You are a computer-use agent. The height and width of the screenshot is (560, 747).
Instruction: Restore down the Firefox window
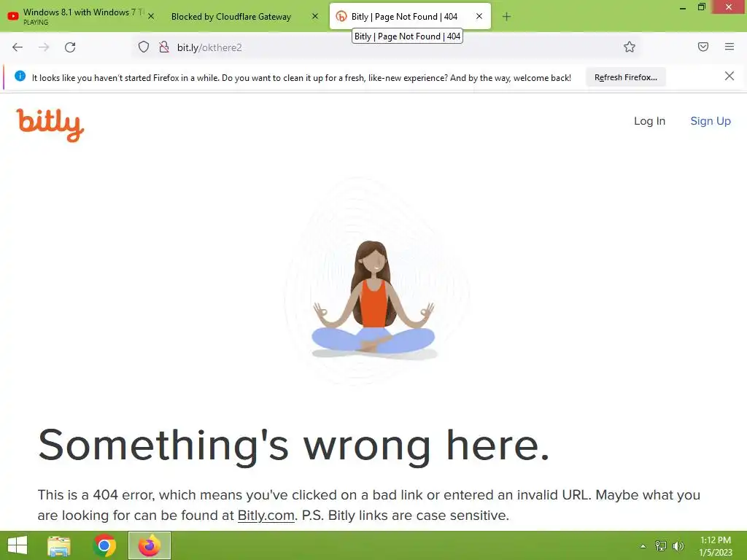701,7
